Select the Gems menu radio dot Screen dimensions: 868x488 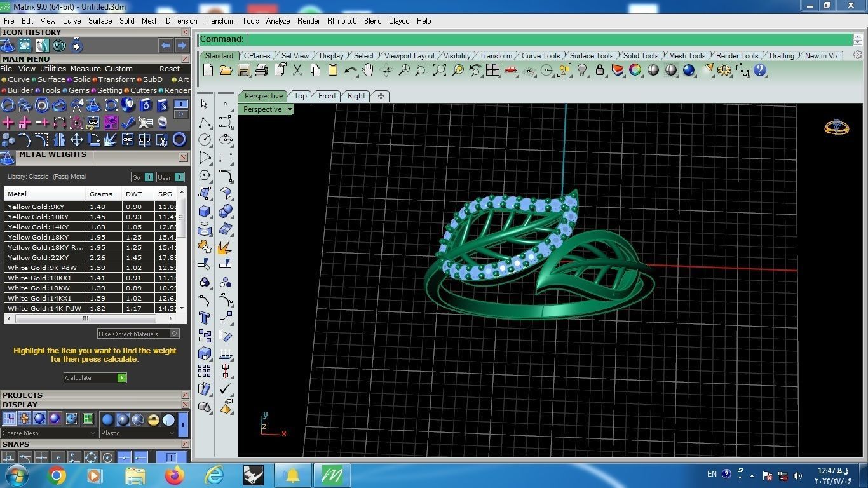[x=65, y=90]
